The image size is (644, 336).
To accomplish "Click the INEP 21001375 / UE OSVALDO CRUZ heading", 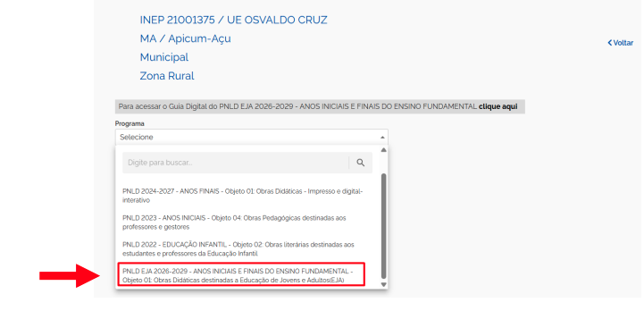I will click(x=233, y=20).
